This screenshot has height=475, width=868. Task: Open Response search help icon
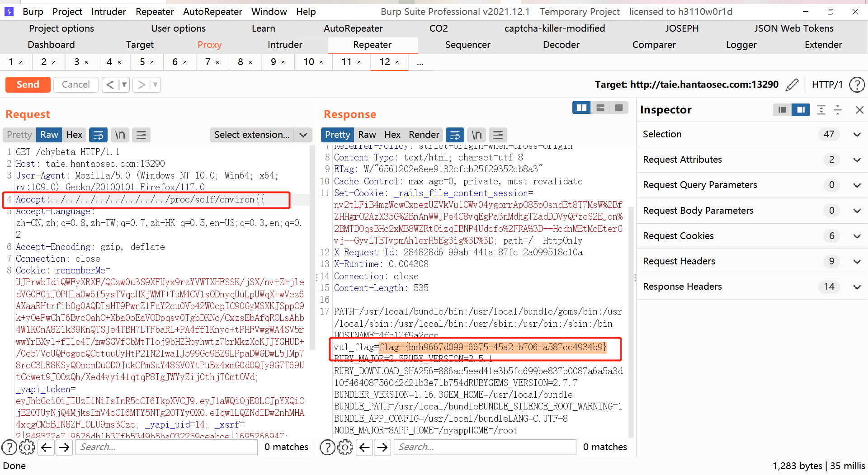tap(327, 447)
